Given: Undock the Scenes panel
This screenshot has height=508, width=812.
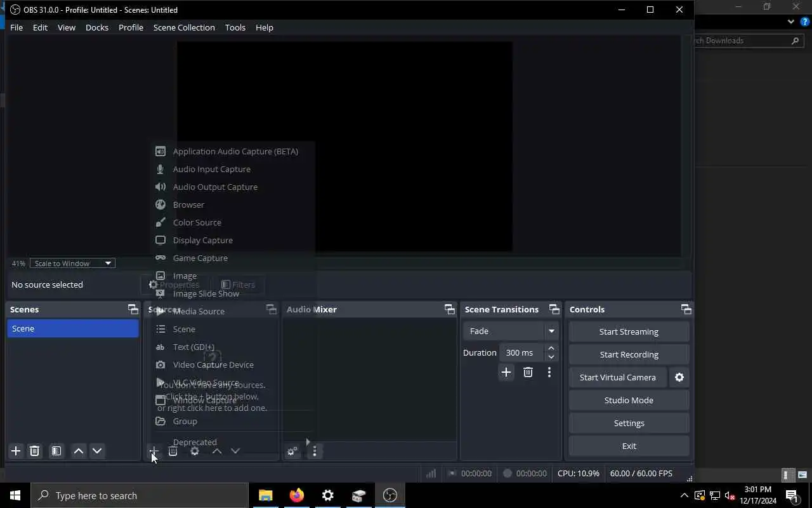Looking at the screenshot, I should [133, 309].
